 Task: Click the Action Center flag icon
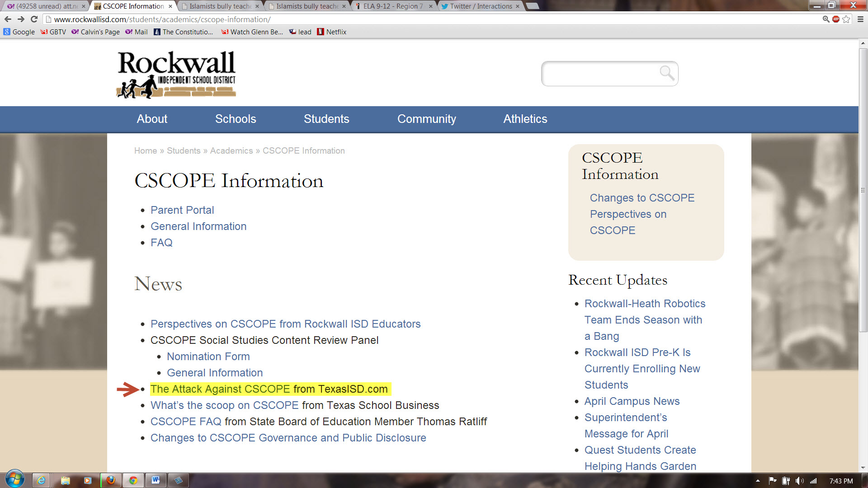pyautogui.click(x=772, y=481)
